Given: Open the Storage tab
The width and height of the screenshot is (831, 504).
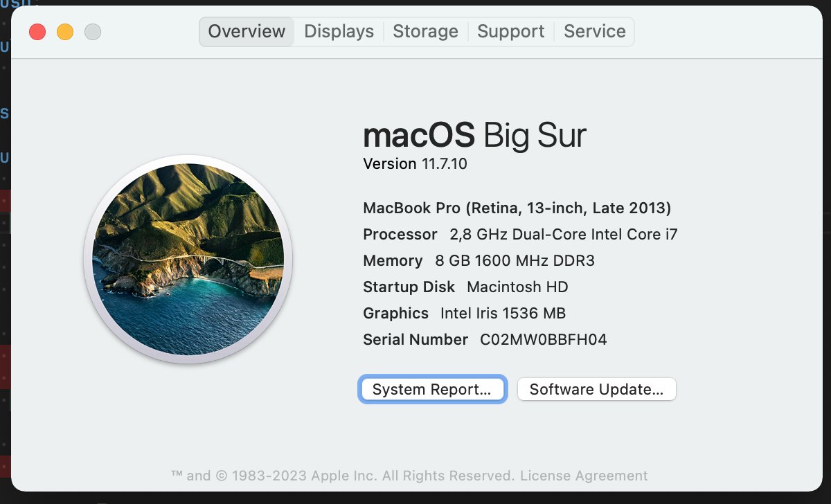Looking at the screenshot, I should pos(425,31).
